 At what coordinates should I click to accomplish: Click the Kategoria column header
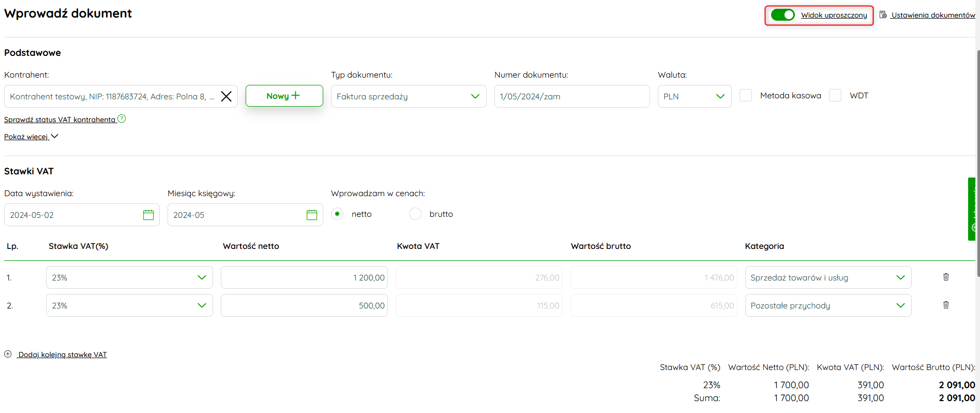764,246
